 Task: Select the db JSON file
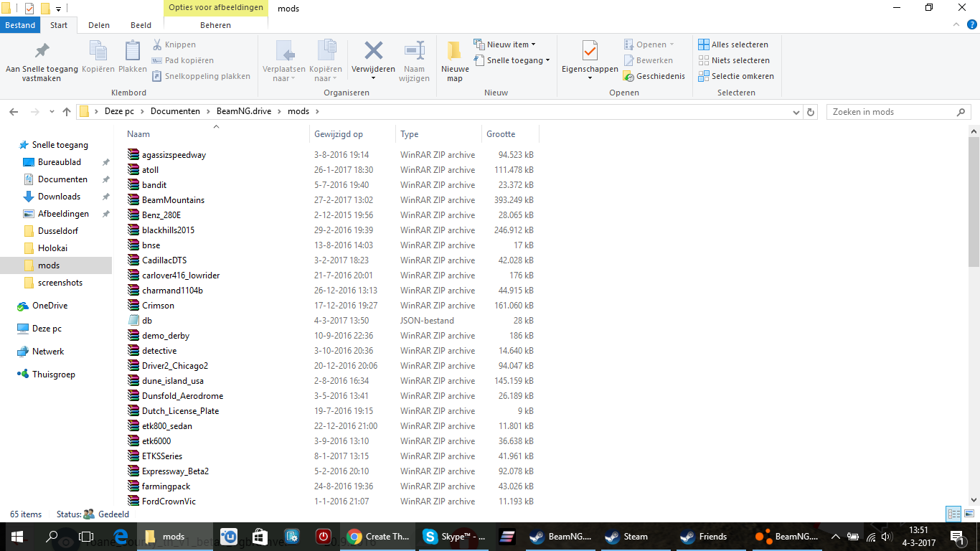(x=146, y=321)
